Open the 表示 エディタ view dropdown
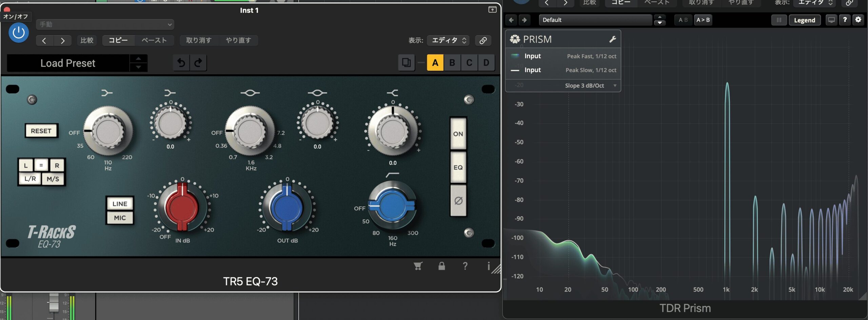868x320 pixels. pos(449,40)
